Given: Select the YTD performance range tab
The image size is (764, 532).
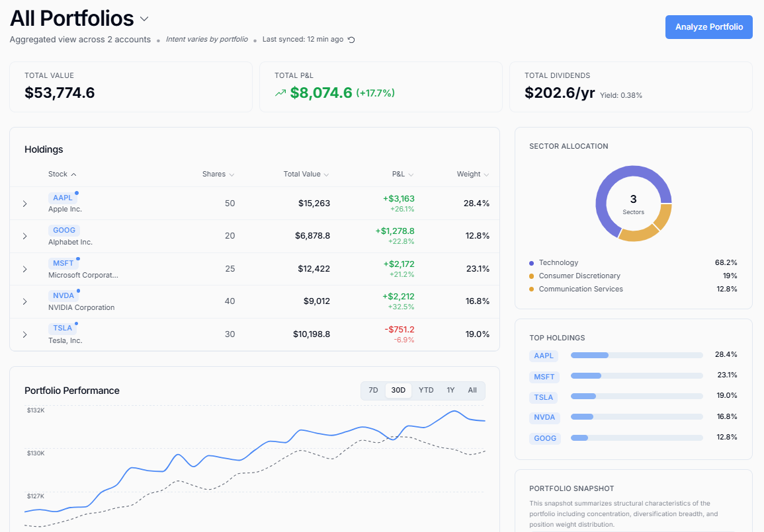Looking at the screenshot, I should click(426, 391).
